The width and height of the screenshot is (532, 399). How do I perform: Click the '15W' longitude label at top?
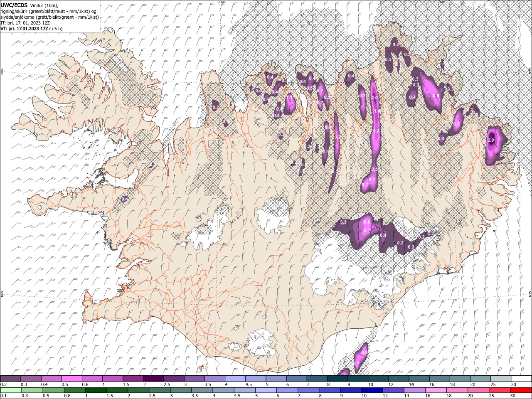(x=440, y=2)
